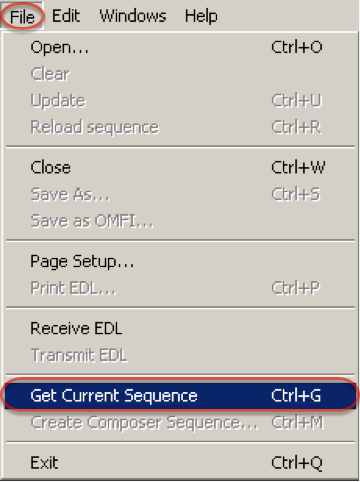Viewport: 360px width, 482px height.
Task: Click the Ctrl+G shortcut label
Action: [296, 396]
